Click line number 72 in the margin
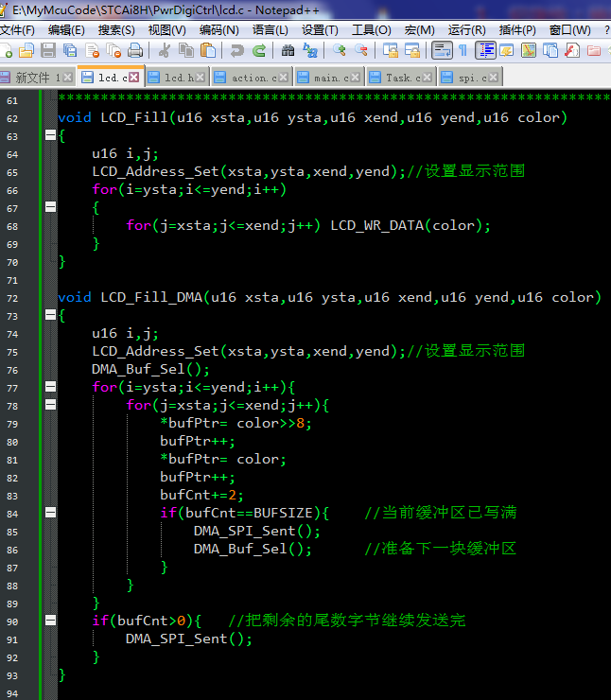The height and width of the screenshot is (700, 611). [x=12, y=298]
